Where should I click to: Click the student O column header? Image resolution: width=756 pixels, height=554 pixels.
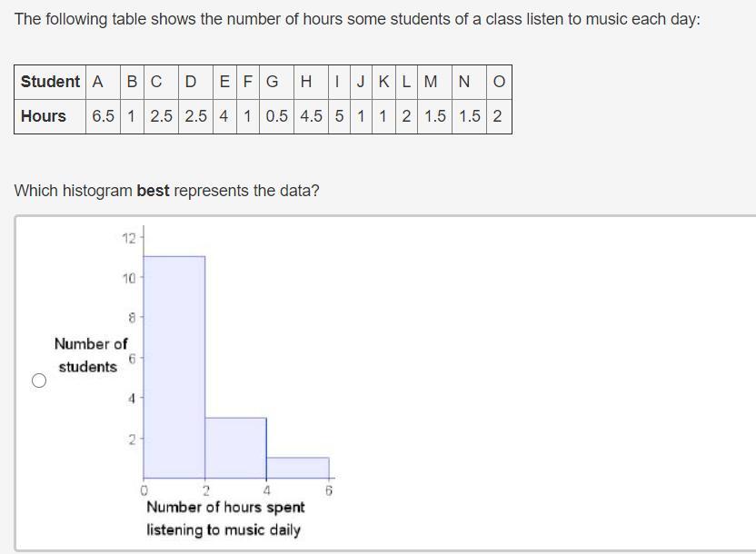pos(498,82)
